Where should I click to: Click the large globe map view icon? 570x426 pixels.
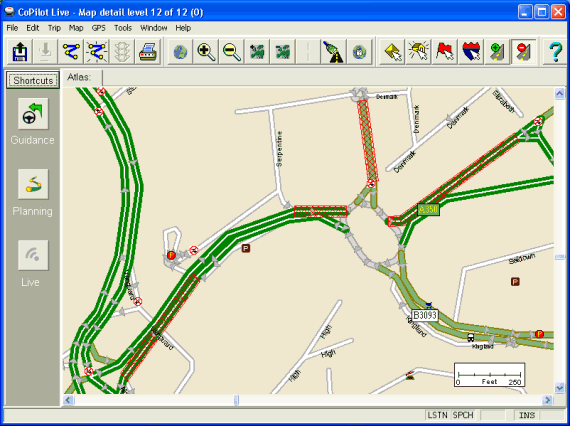pos(180,52)
